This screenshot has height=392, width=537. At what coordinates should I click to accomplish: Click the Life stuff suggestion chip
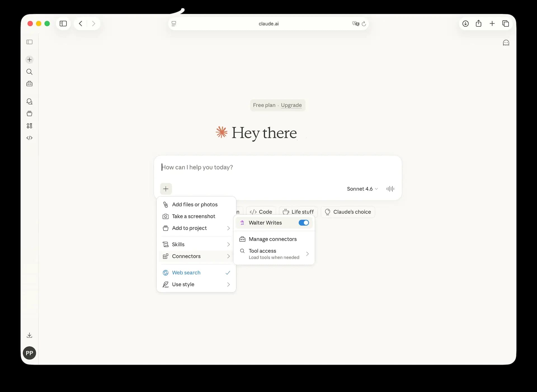tap(298, 212)
